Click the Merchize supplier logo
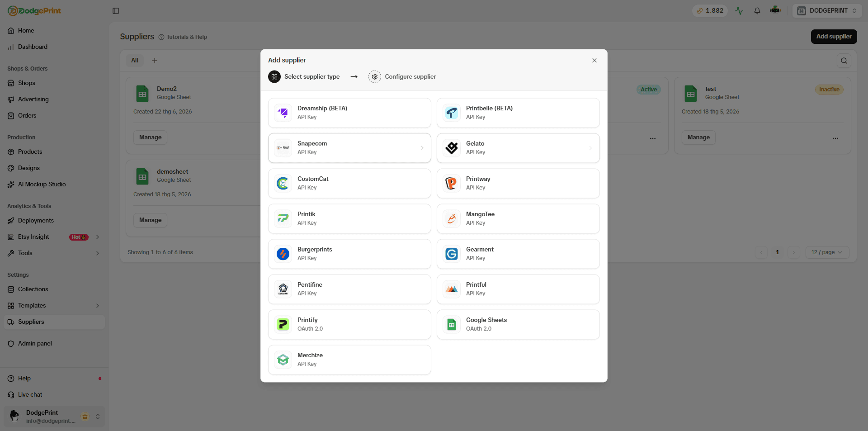Viewport: 868px width, 431px height. pyautogui.click(x=283, y=360)
